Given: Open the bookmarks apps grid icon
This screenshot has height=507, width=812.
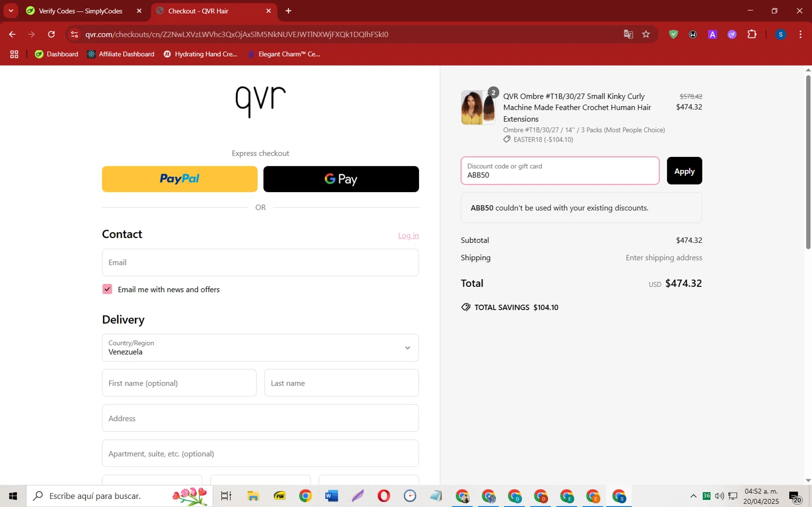Looking at the screenshot, I should point(14,54).
